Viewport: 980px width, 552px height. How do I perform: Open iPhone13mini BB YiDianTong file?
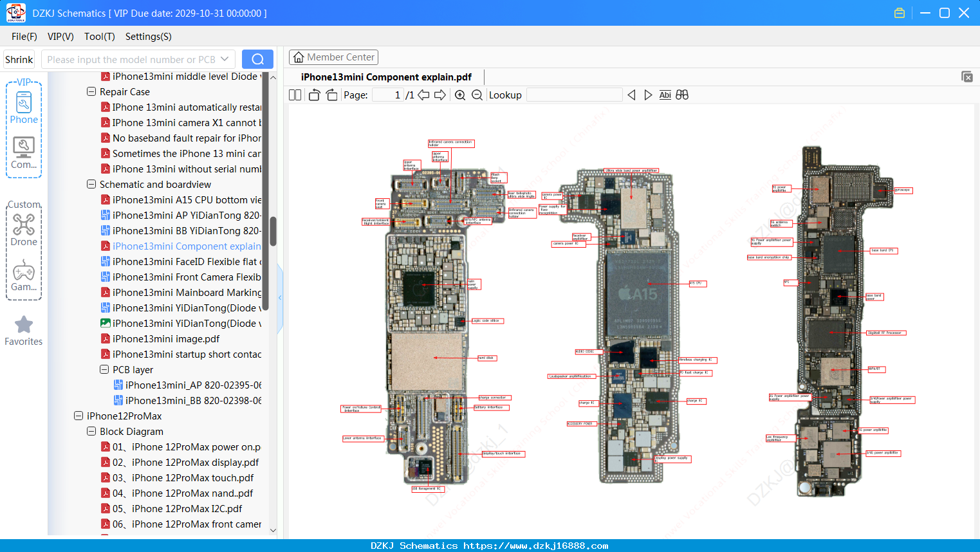click(x=181, y=231)
